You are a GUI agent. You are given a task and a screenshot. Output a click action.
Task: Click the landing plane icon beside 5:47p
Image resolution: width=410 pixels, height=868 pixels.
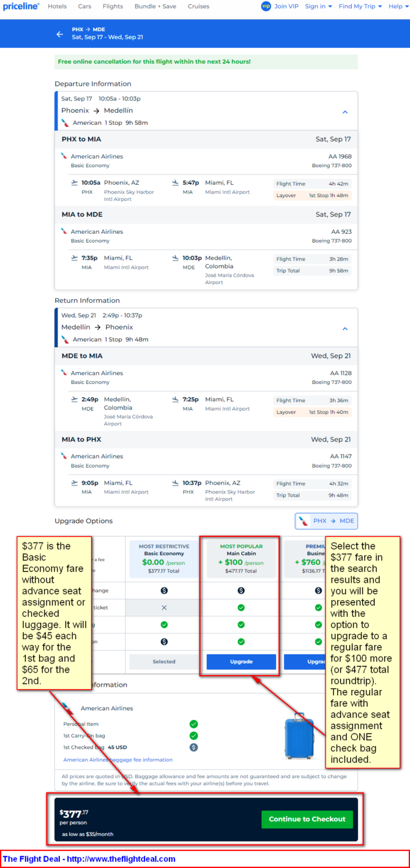click(x=176, y=182)
